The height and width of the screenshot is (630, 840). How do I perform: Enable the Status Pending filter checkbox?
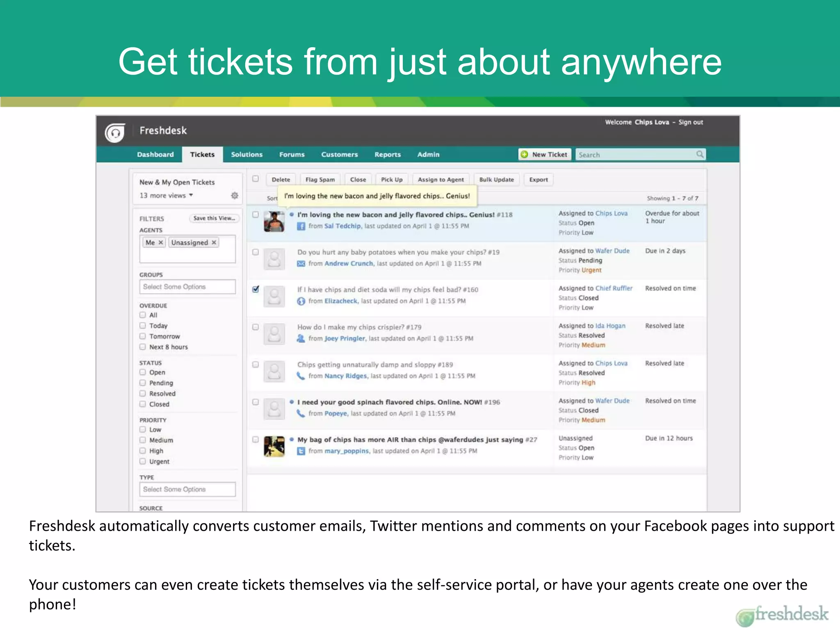point(143,383)
